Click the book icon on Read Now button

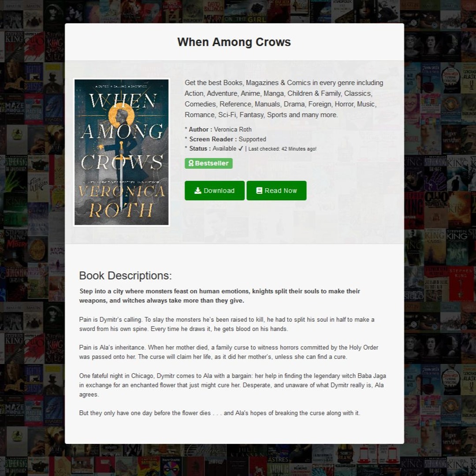tap(259, 190)
